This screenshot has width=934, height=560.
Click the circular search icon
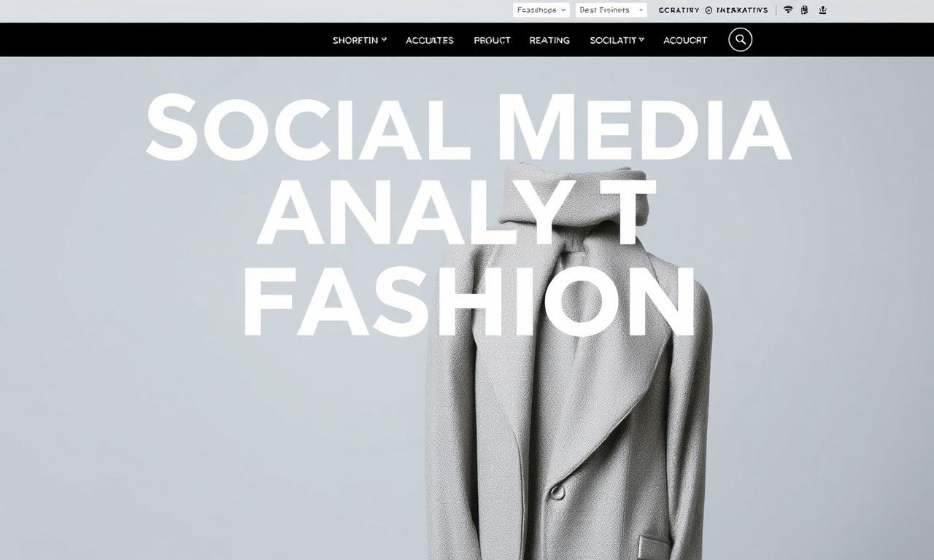[x=740, y=39]
